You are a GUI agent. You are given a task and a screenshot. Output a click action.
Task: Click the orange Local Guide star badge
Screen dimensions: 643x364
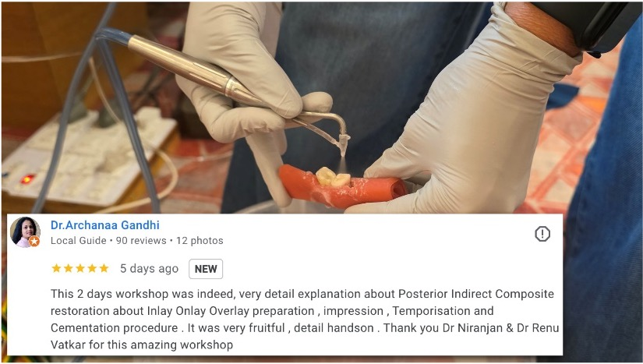(x=34, y=242)
